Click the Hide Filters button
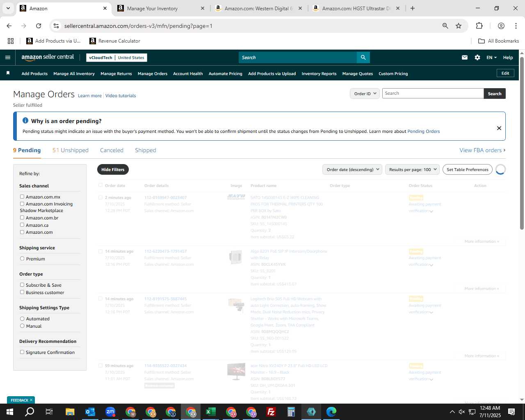 [x=113, y=169]
